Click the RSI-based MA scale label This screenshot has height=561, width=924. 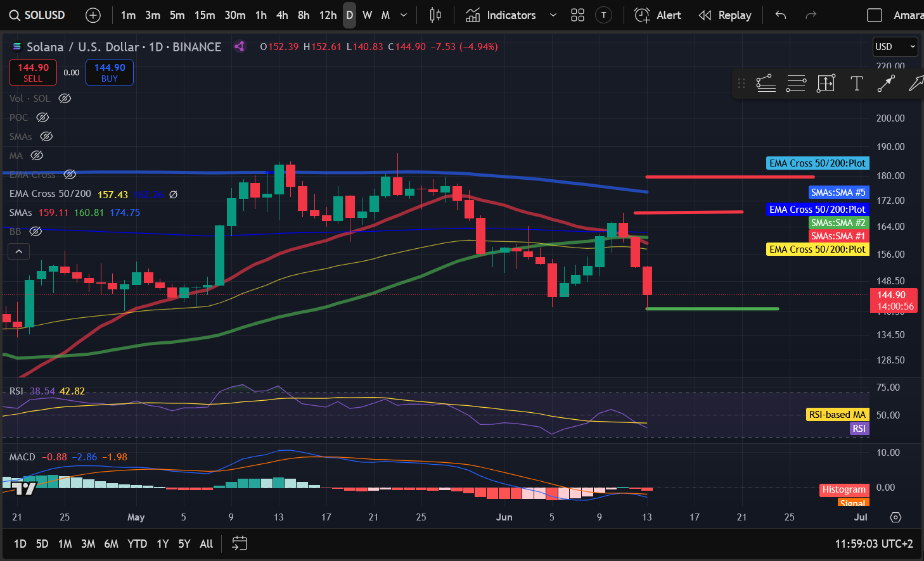pos(837,415)
